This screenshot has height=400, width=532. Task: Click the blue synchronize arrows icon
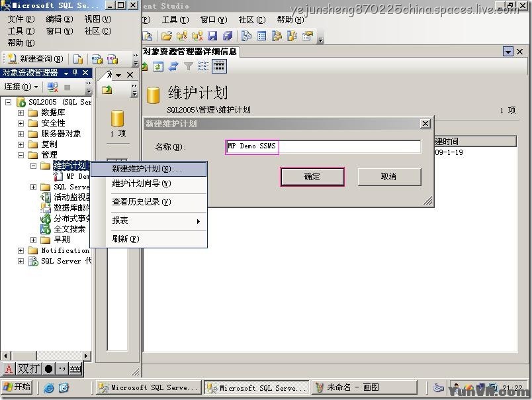tap(173, 66)
